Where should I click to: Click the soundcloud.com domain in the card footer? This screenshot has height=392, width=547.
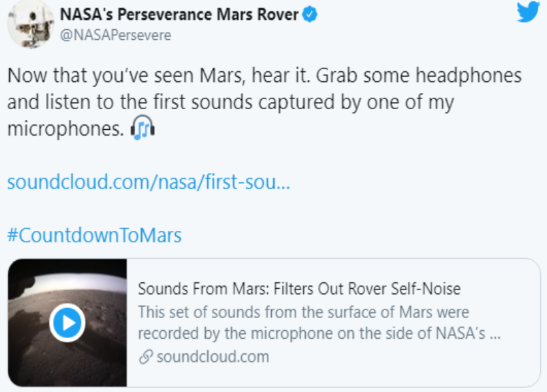coord(213,357)
